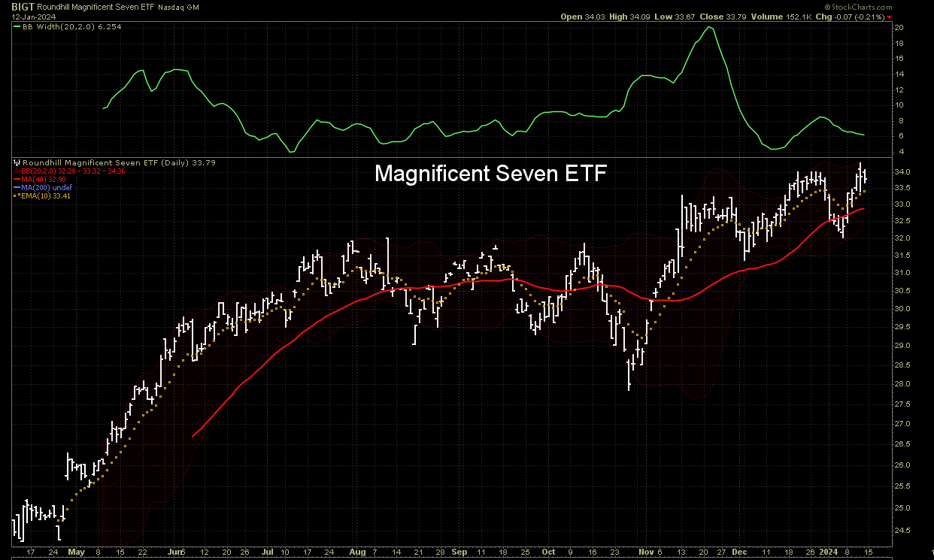Screen dimensions: 934x560
Task: Click the 32.0 price axis label
Action: click(903, 238)
